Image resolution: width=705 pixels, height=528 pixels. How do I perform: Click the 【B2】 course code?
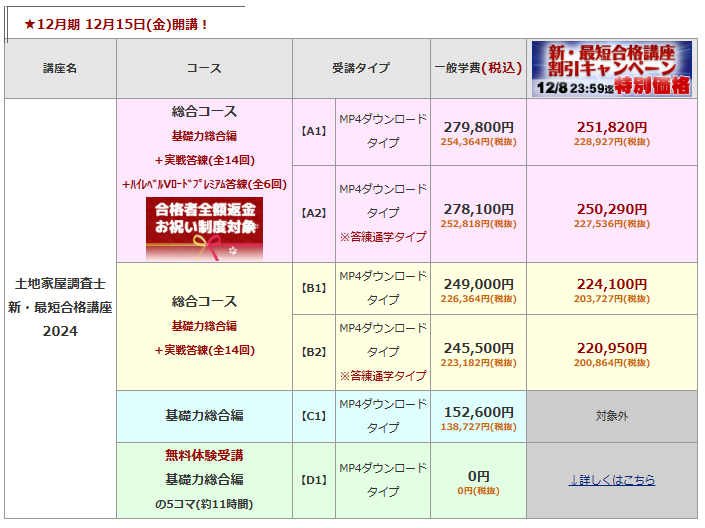(314, 352)
